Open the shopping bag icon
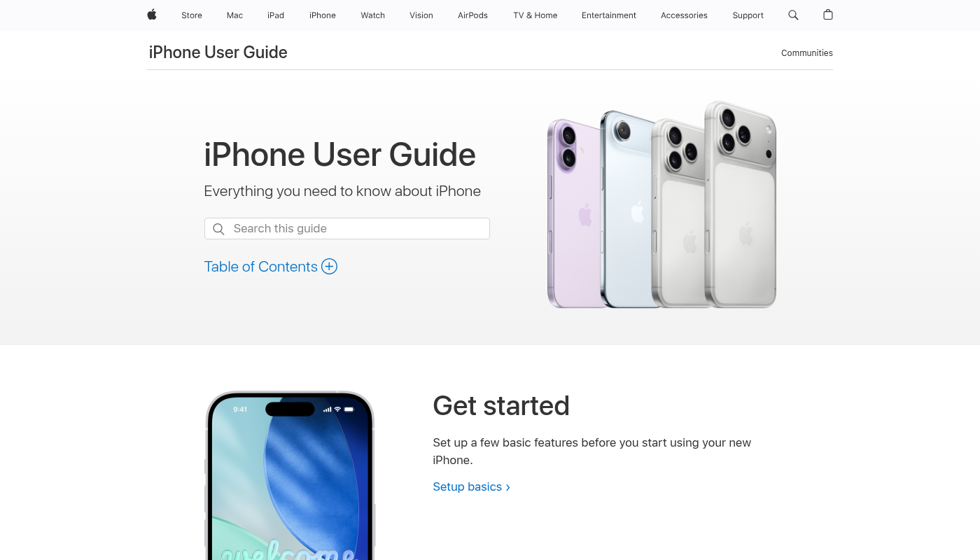Screen dimensions: 980x560 pyautogui.click(x=828, y=15)
